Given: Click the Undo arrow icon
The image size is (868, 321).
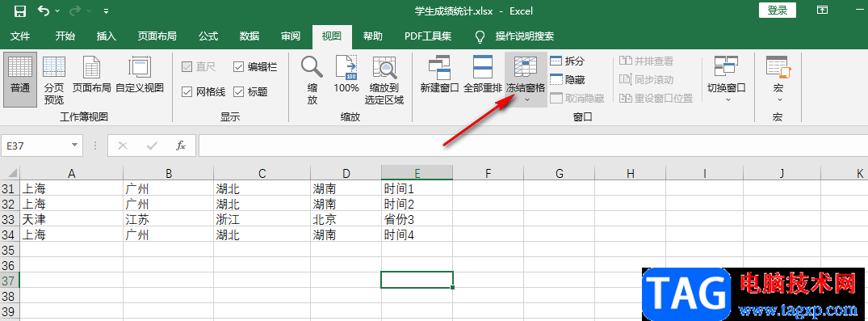Looking at the screenshot, I should tap(44, 11).
